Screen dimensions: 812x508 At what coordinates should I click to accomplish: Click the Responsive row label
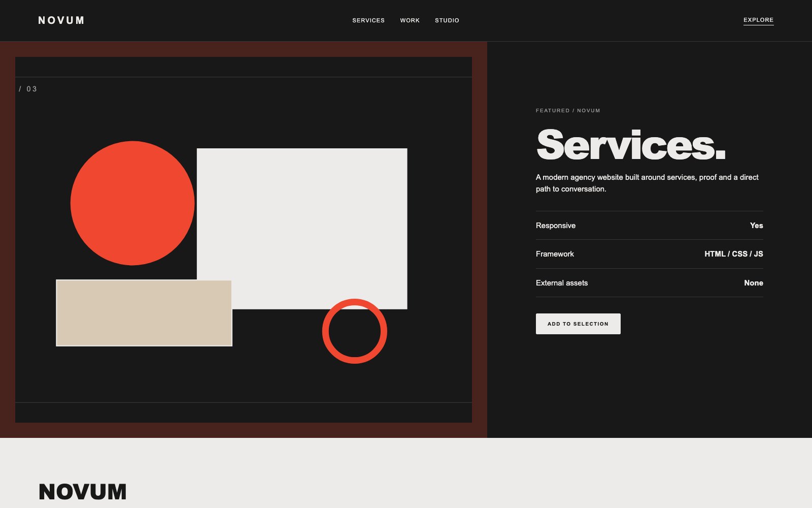coord(556,226)
